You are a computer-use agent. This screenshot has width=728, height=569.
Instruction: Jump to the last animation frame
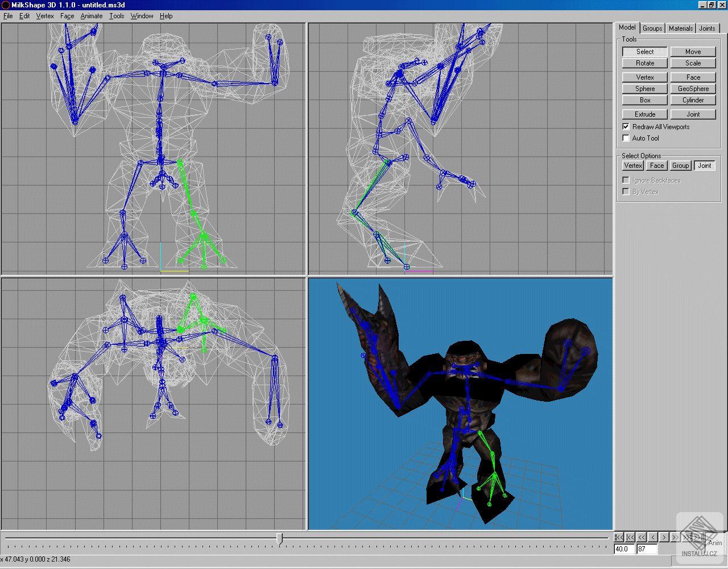[697, 537]
